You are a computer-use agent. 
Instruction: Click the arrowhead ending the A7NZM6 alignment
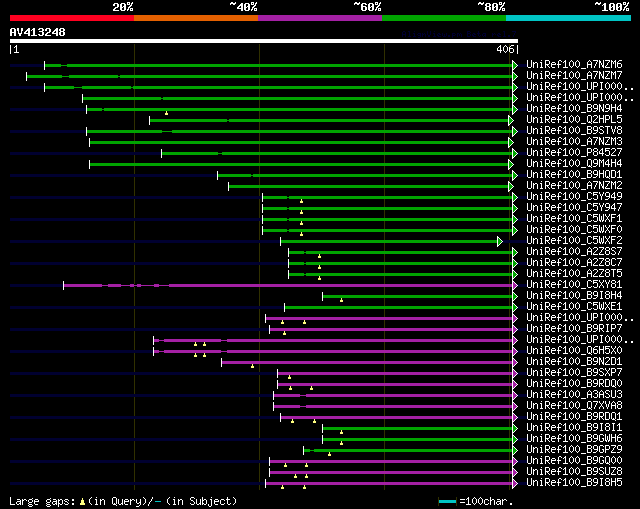pyautogui.click(x=515, y=65)
